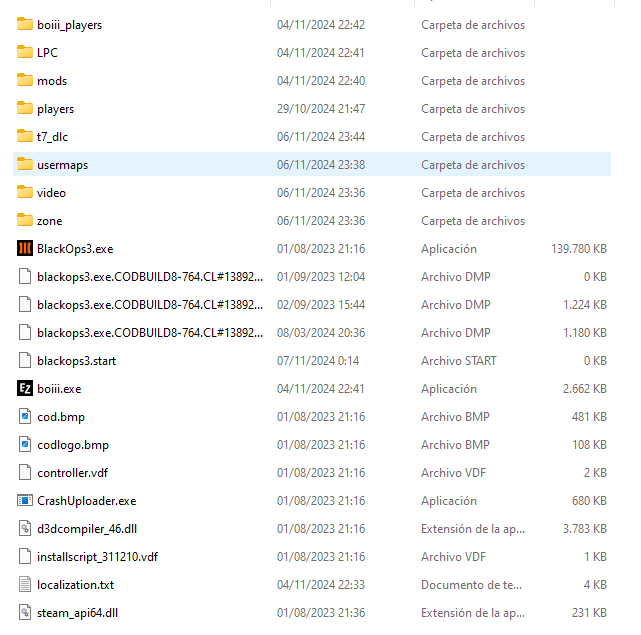Select the 481 KB size value
The height and width of the screenshot is (635, 641).
(x=589, y=417)
